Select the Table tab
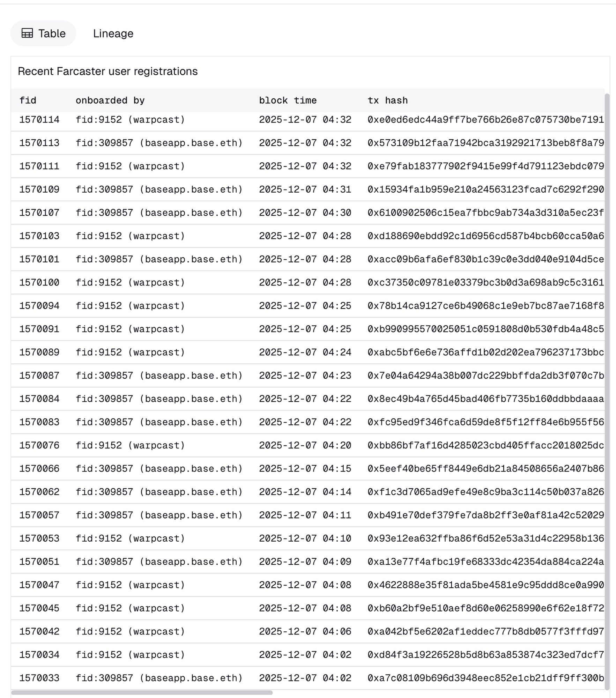The height and width of the screenshot is (698, 616). point(43,34)
